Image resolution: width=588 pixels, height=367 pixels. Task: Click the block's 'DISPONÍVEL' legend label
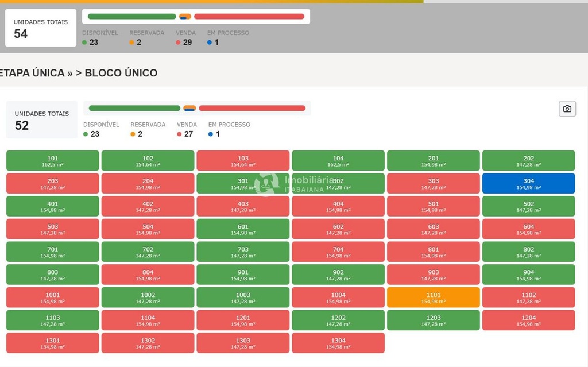tap(101, 125)
